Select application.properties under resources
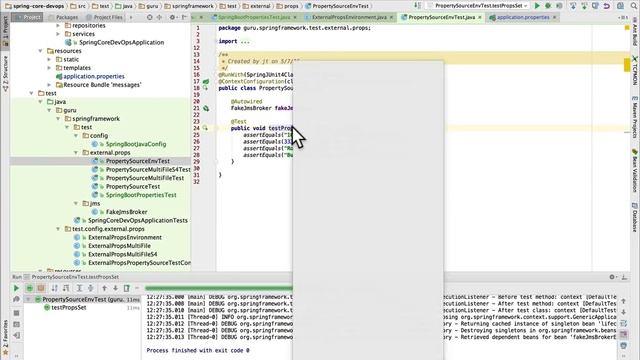The image size is (640, 360). pyautogui.click(x=93, y=76)
